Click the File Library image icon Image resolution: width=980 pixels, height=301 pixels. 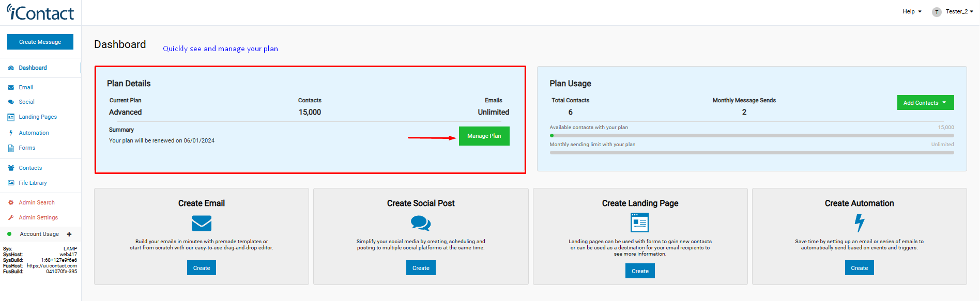point(11,183)
